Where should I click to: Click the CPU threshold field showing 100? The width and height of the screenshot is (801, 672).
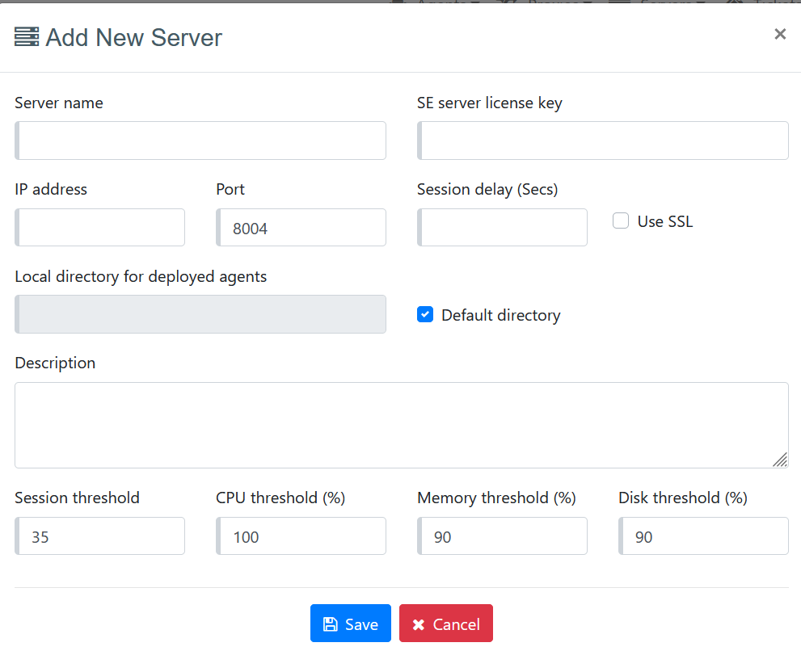coord(301,536)
